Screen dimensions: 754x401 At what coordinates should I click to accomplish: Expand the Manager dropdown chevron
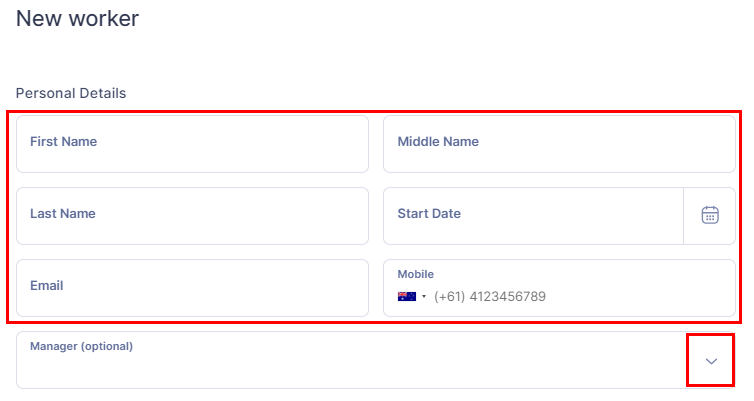(711, 361)
